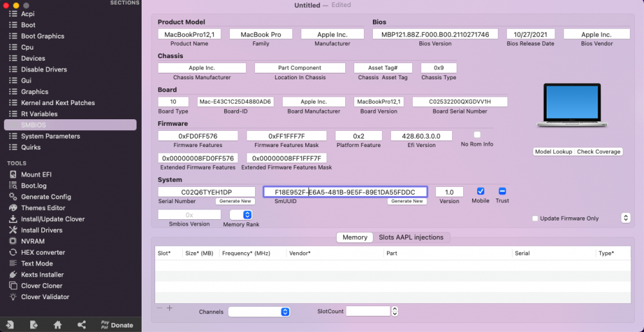Image resolution: width=644 pixels, height=332 pixels.
Task: Click the Bios Version field
Action: (435, 35)
